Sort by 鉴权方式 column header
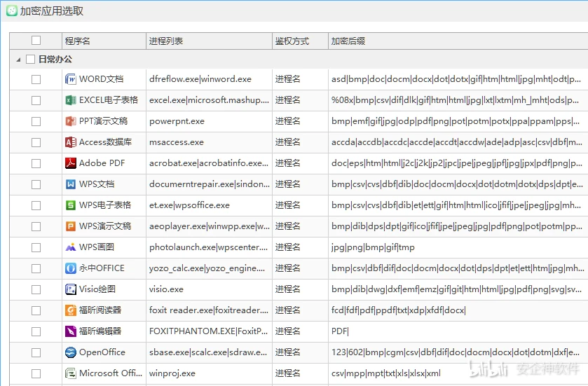This screenshot has height=386, width=588. point(300,41)
